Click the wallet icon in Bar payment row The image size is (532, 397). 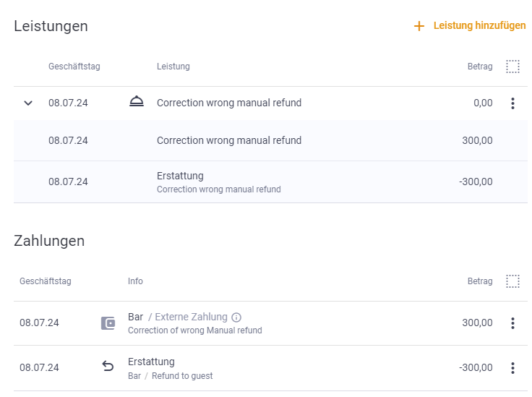click(x=108, y=323)
